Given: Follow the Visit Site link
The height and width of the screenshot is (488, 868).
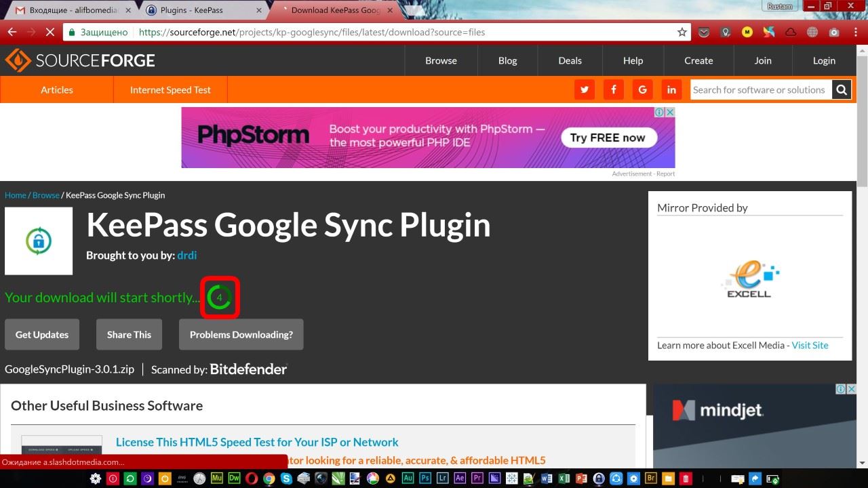Looking at the screenshot, I should coord(810,345).
